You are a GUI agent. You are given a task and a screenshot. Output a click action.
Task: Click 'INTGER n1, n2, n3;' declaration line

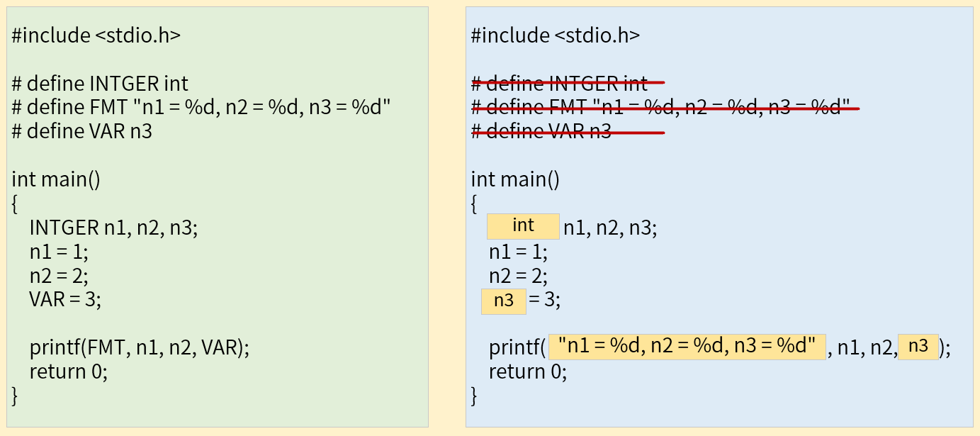tap(113, 228)
